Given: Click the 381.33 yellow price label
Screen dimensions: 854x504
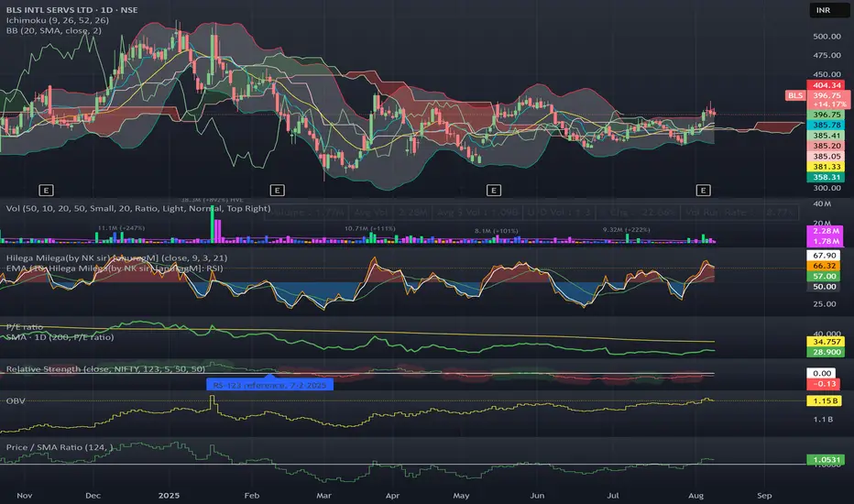Looking at the screenshot, I should pos(827,167).
